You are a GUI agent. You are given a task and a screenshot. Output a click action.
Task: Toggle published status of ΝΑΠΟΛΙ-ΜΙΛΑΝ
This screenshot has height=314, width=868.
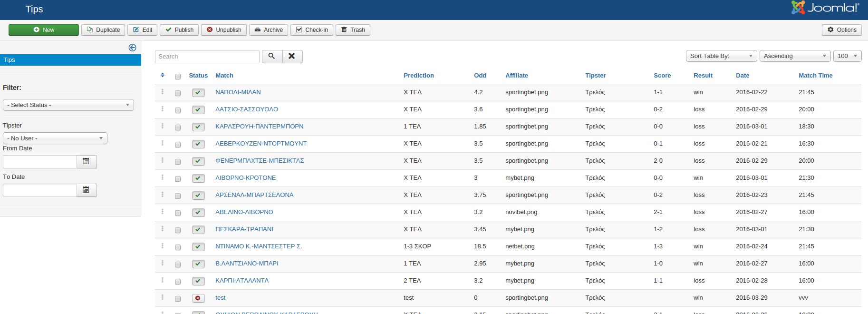tap(198, 93)
